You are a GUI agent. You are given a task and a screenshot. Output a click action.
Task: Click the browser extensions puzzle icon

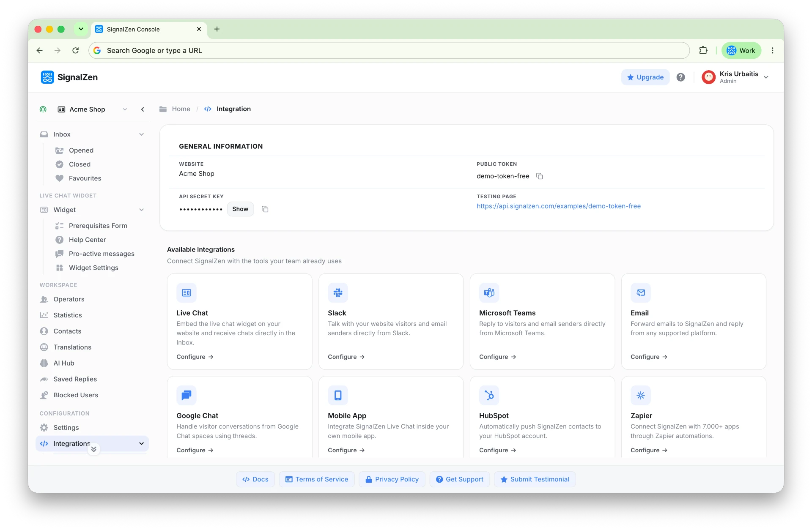point(703,50)
